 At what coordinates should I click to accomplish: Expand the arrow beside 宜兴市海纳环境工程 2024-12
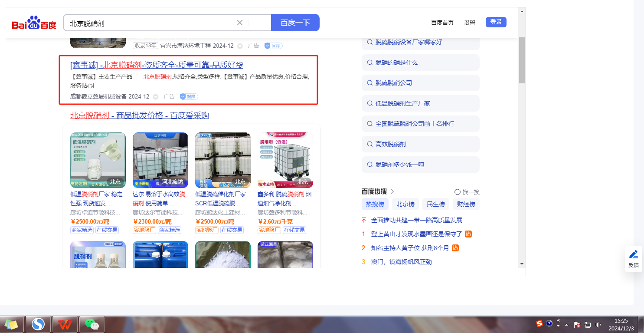coord(240,46)
